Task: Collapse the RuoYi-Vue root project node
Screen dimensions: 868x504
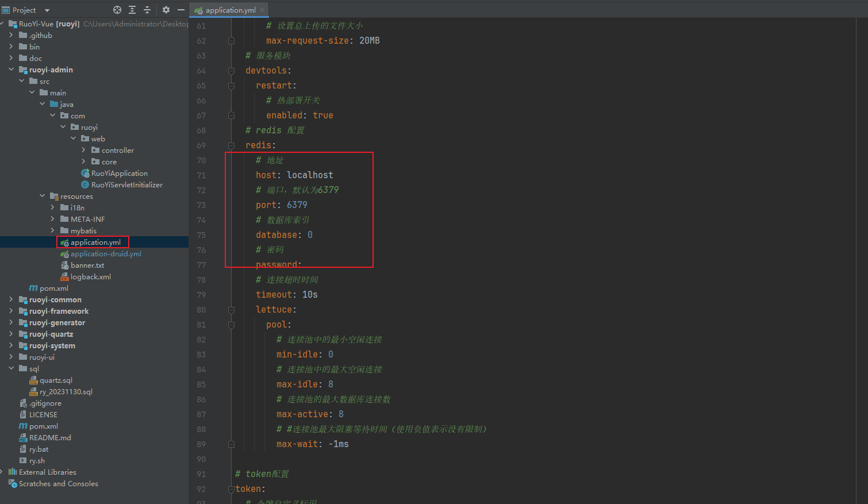Action: click(3, 24)
